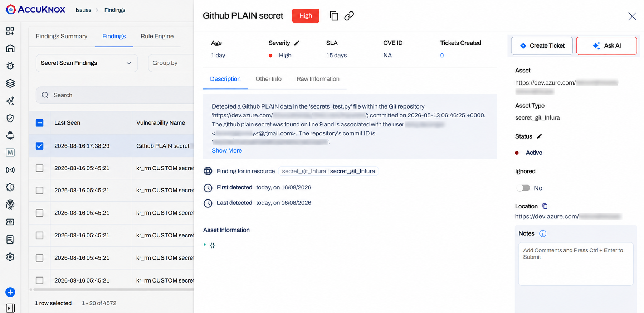The height and width of the screenshot is (313, 644).
Task: Click the Vulnerability Name column header
Action: coord(161,123)
